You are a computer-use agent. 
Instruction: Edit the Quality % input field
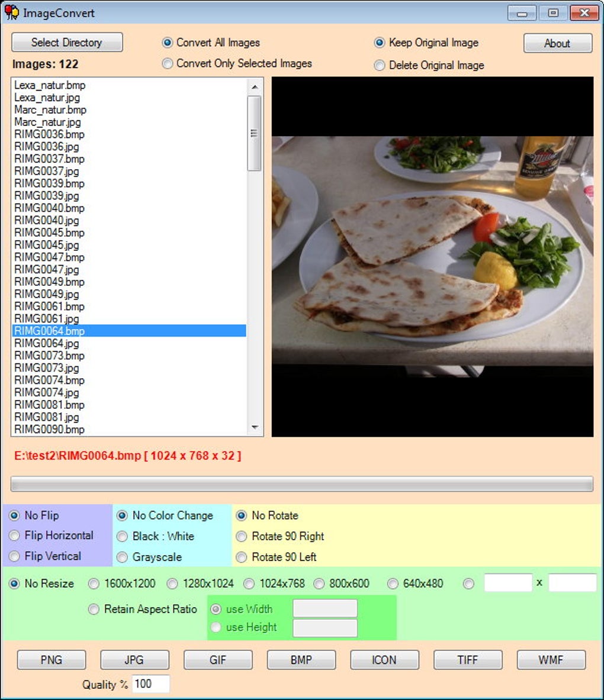pyautogui.click(x=151, y=684)
